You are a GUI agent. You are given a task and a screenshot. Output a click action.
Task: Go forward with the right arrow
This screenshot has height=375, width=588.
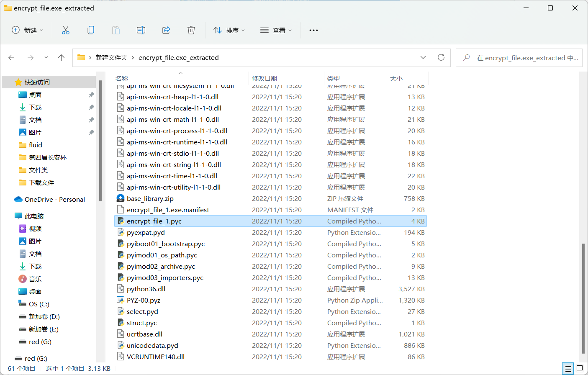(x=30, y=58)
